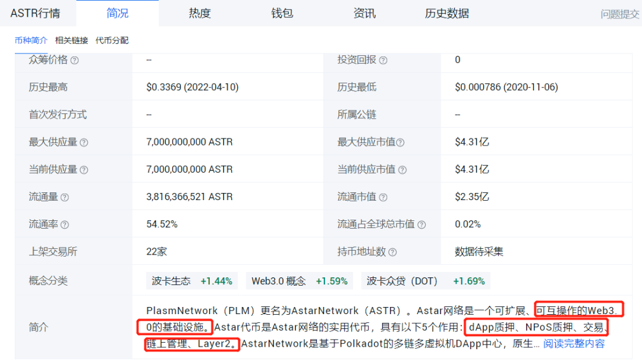The width and height of the screenshot is (642, 364).
Task: Select the 币种简介 sub-tab
Action: pyautogui.click(x=31, y=40)
